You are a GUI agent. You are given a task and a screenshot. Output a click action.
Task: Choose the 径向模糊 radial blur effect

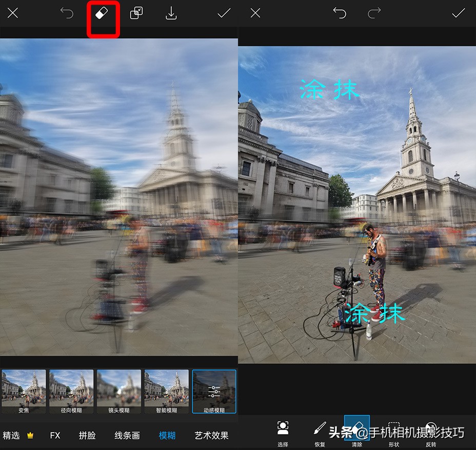(71, 391)
